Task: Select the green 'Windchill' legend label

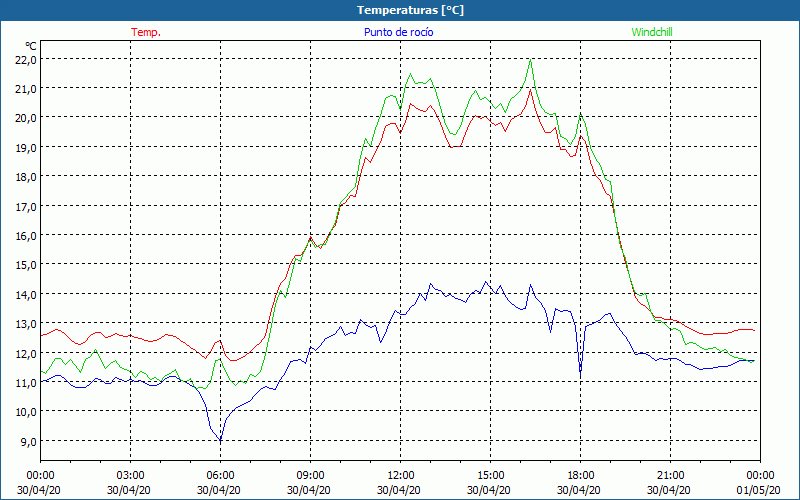Action: point(652,32)
